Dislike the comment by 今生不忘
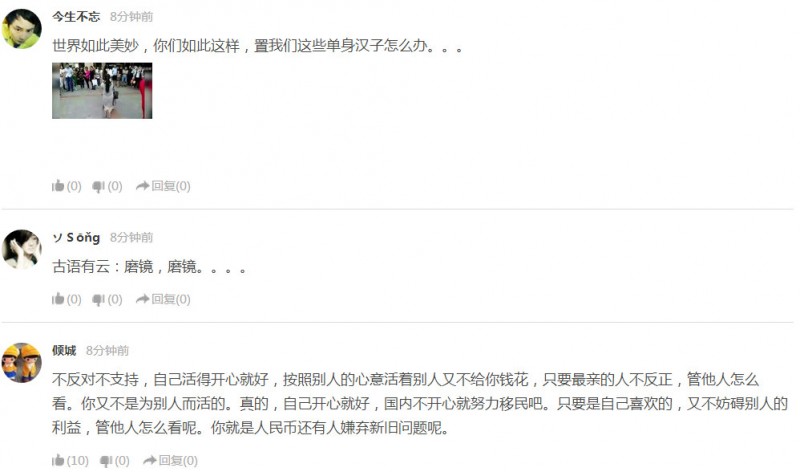The width and height of the screenshot is (800, 472). coord(107,186)
